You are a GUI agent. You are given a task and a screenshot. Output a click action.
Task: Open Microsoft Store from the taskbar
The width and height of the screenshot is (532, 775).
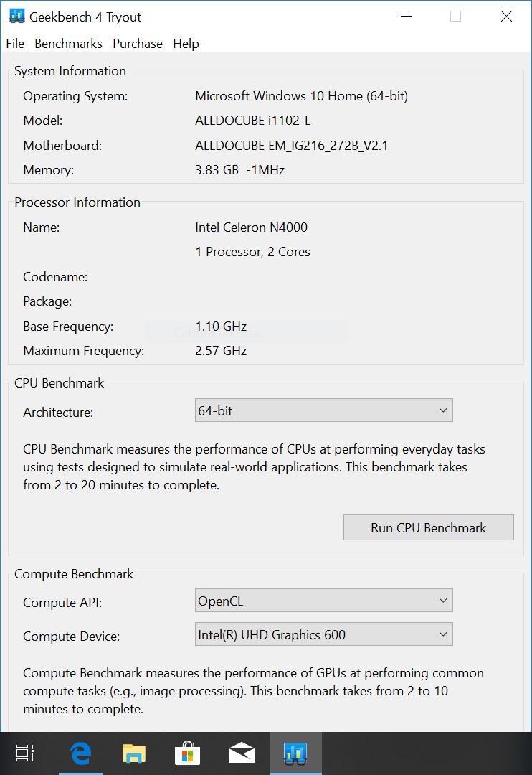click(x=188, y=753)
